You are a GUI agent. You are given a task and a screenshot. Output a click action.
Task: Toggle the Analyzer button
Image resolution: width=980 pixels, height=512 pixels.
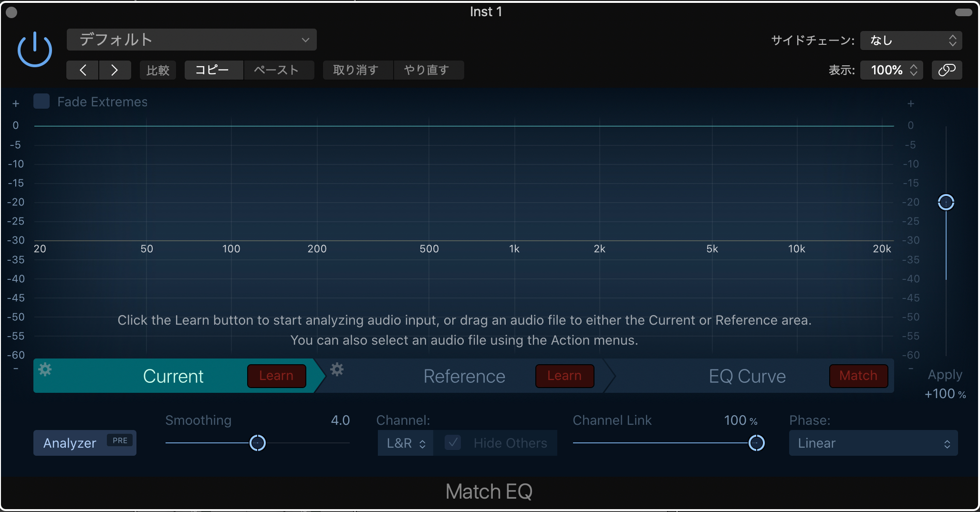[x=85, y=443]
